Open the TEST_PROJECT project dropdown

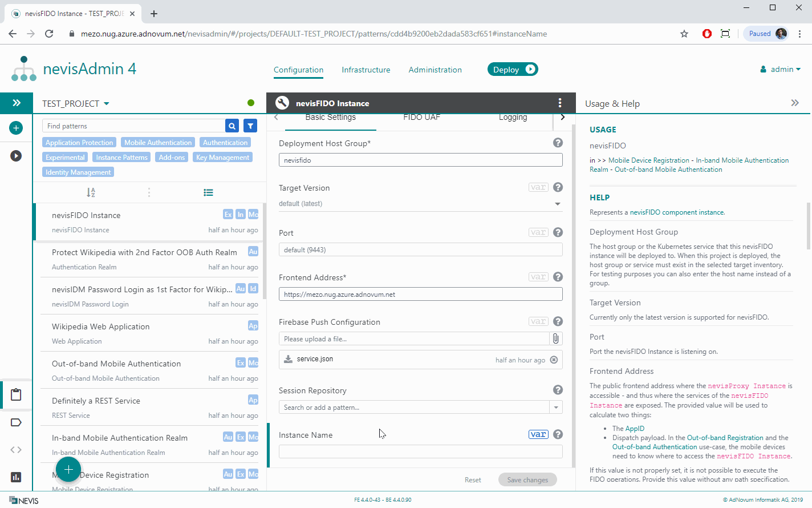click(75, 103)
